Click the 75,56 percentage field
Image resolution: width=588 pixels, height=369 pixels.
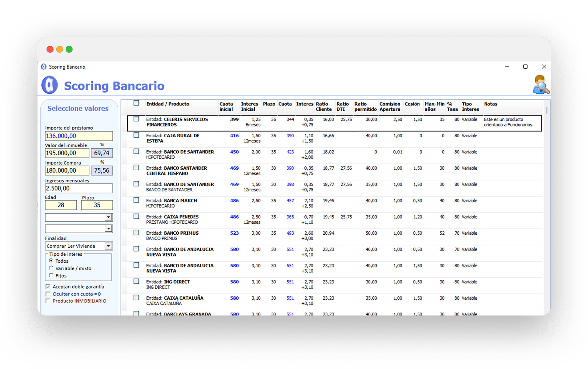[x=102, y=170]
